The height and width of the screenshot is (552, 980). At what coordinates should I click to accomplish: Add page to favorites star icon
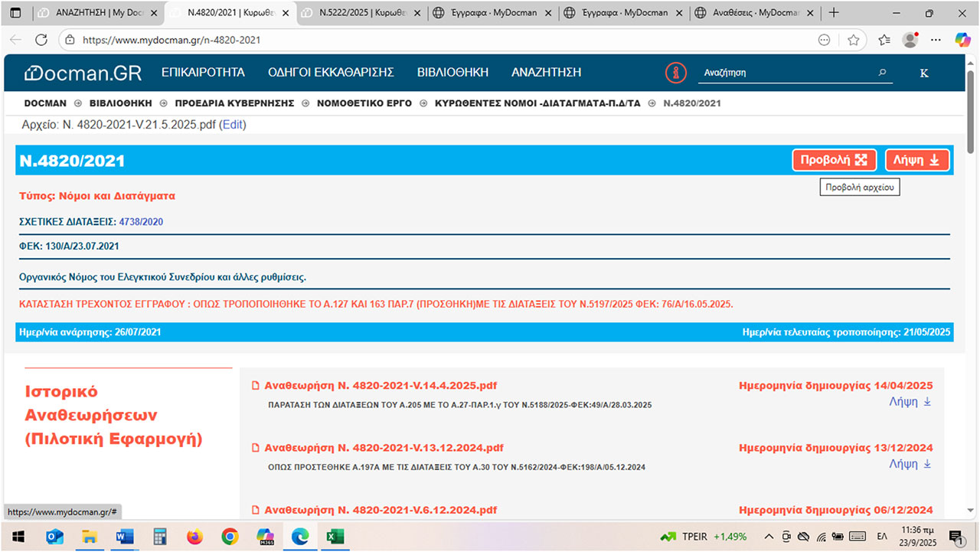tap(853, 40)
